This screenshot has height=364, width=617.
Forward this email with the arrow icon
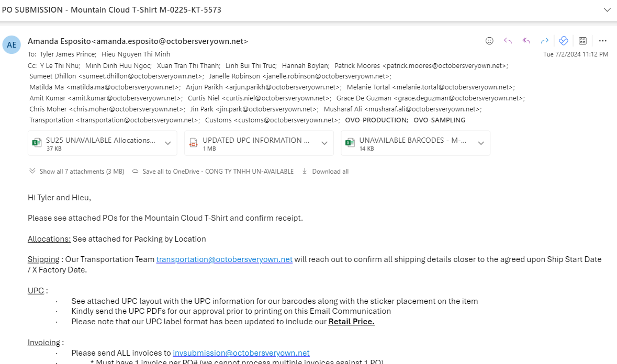coord(545,41)
